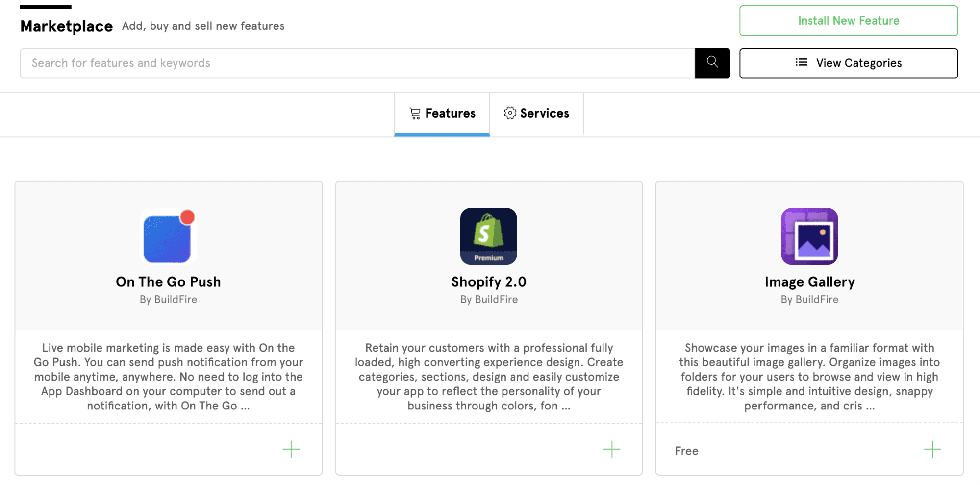The width and height of the screenshot is (980, 485).
Task: Click the list icon inside View Categories
Action: [801, 63]
